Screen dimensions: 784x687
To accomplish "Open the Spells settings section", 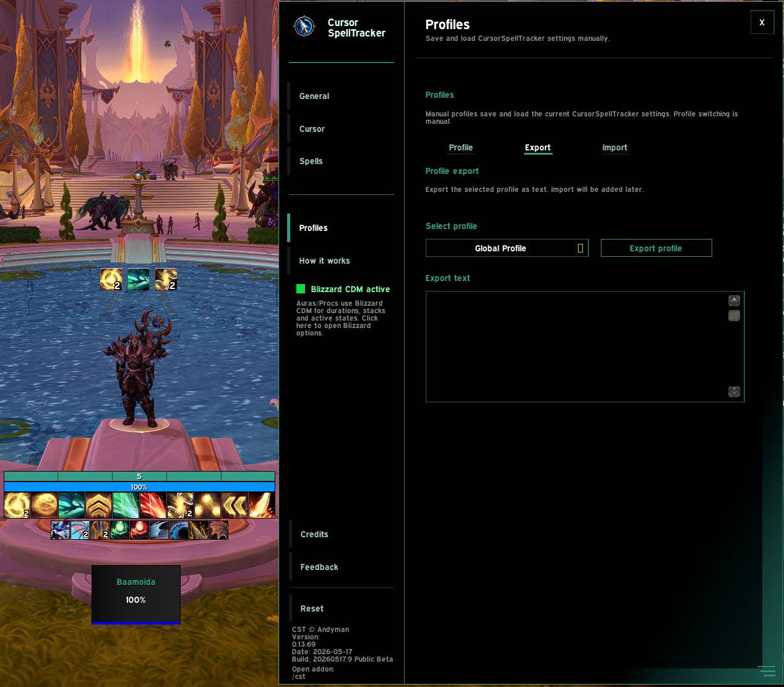I will tap(341, 161).
